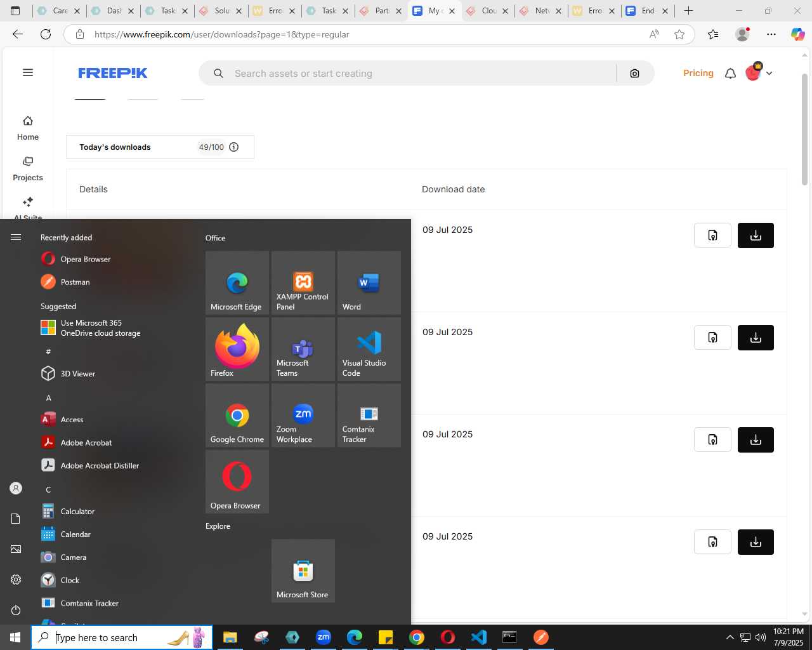Open AI Suite in Freepik sidebar

(x=28, y=208)
